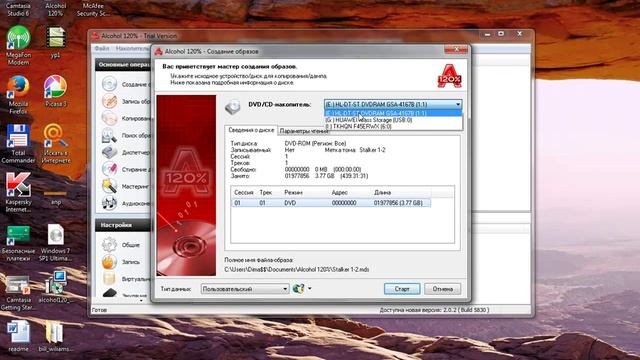Open the 'Мастеринг' wand icon
640x360 pixels.
[109, 186]
